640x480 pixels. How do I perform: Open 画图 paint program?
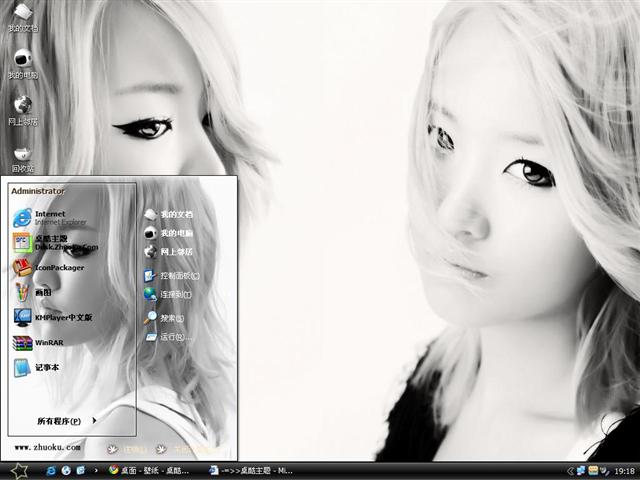coord(33,292)
